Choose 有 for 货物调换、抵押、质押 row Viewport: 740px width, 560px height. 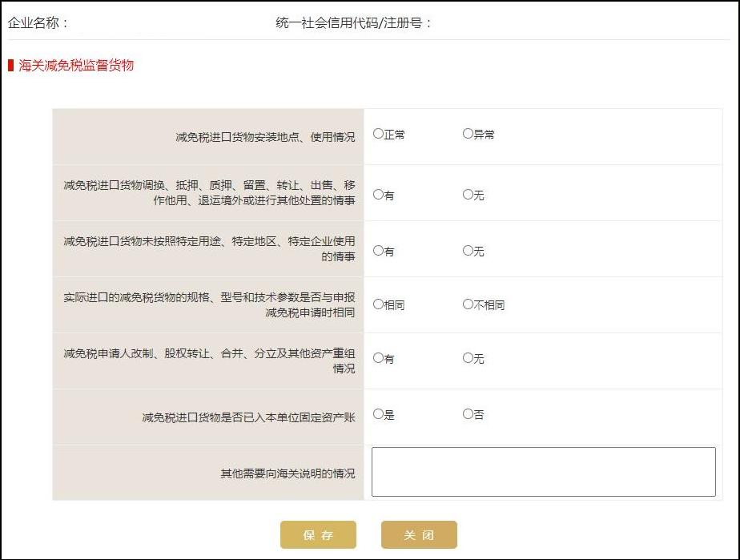(376, 194)
